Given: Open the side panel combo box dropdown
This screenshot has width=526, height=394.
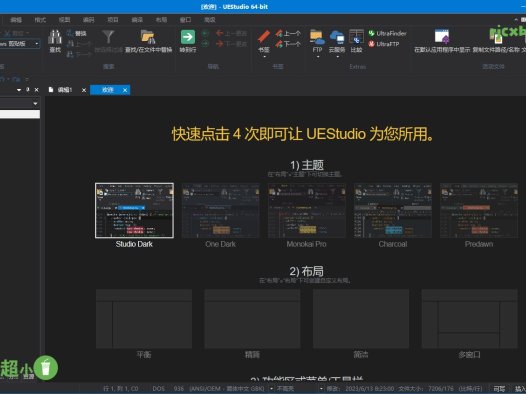Looking at the screenshot, I should [35, 104].
